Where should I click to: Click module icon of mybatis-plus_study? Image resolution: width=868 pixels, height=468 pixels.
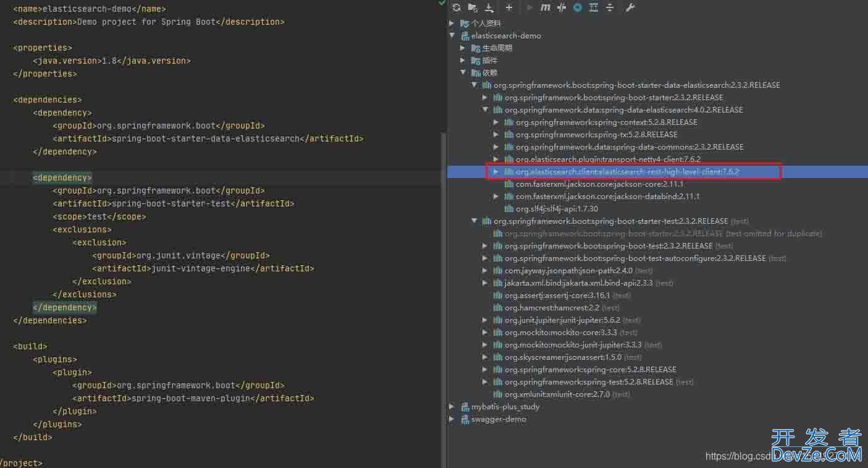[465, 406]
